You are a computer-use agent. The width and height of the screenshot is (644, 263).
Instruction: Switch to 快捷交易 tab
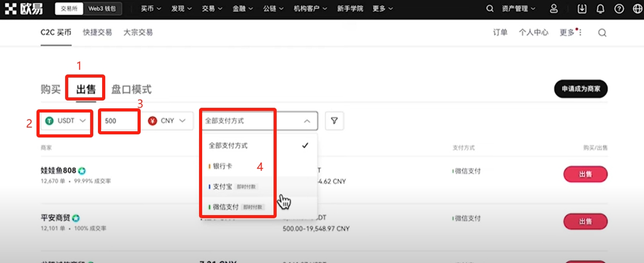click(x=97, y=32)
